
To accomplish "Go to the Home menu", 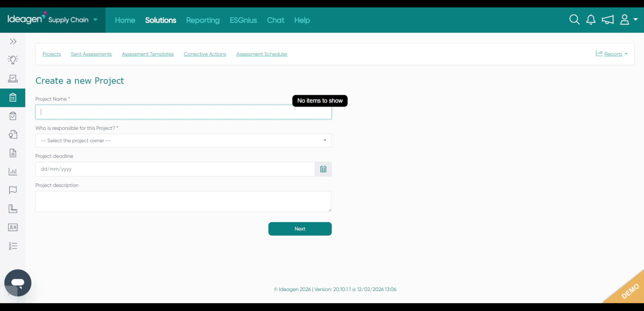I will (125, 20).
